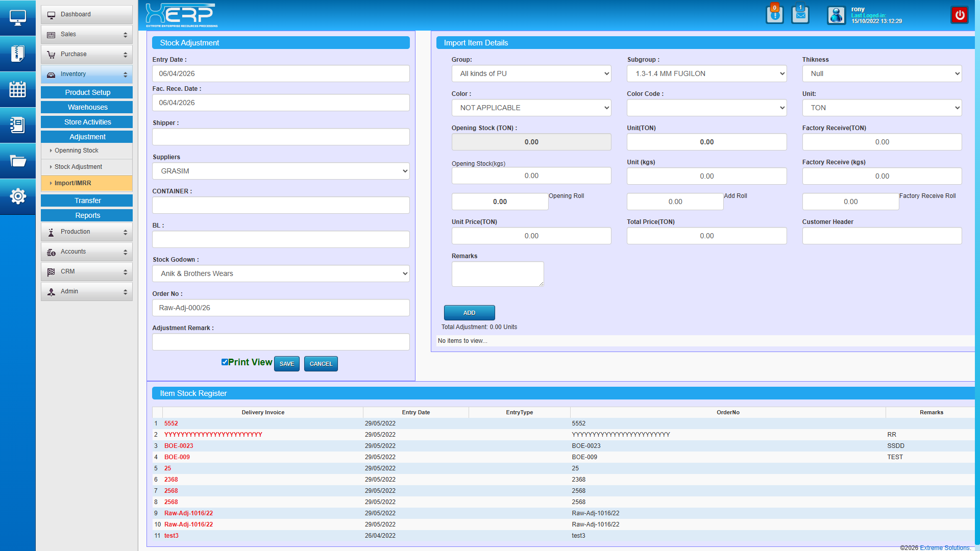Open delivery invoice BOE-0023 link
The height and width of the screenshot is (551, 980).
coord(179,446)
